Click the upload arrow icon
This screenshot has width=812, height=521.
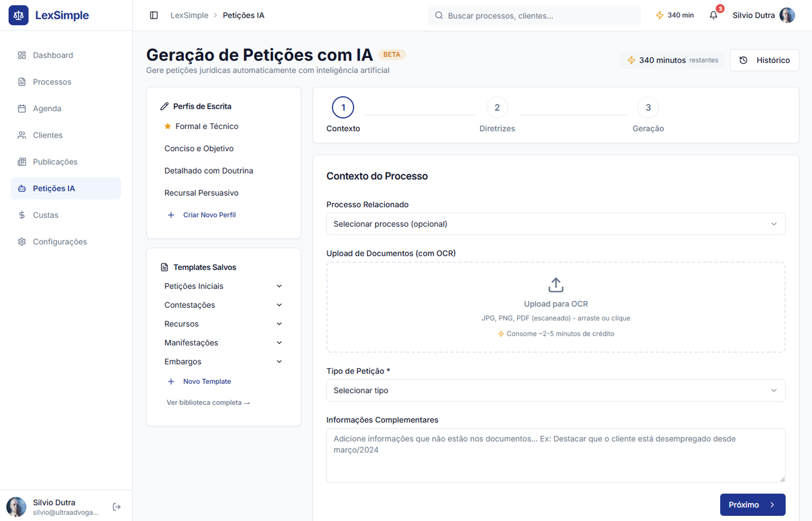click(556, 285)
